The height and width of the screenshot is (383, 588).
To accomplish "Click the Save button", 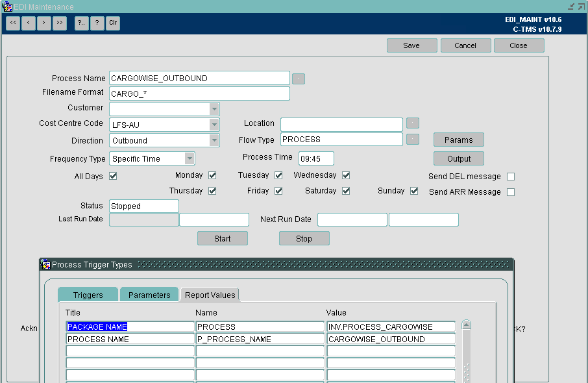I will point(411,45).
